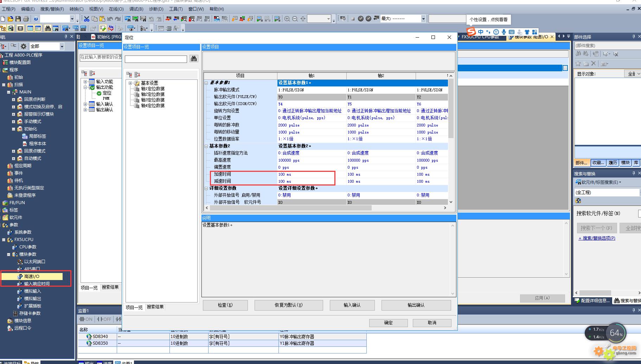
Task: Click the delete X icon in 部件选择 panel
Action: click(x=594, y=64)
